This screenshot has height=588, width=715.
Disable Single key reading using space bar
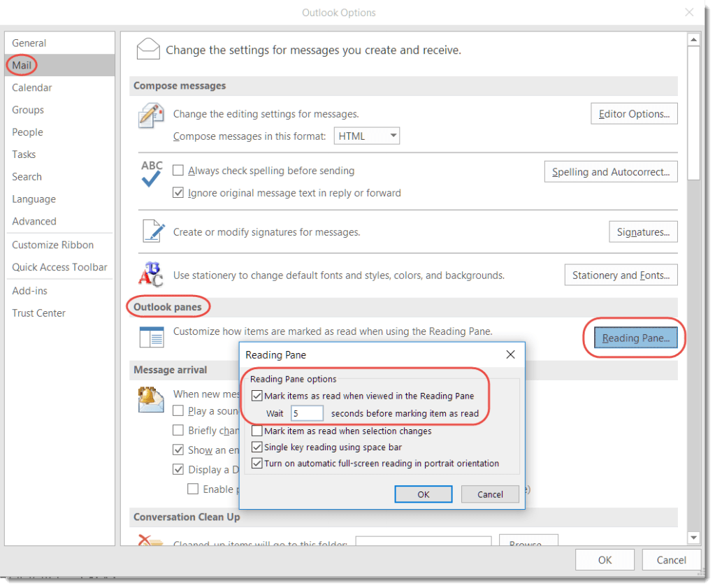click(257, 447)
